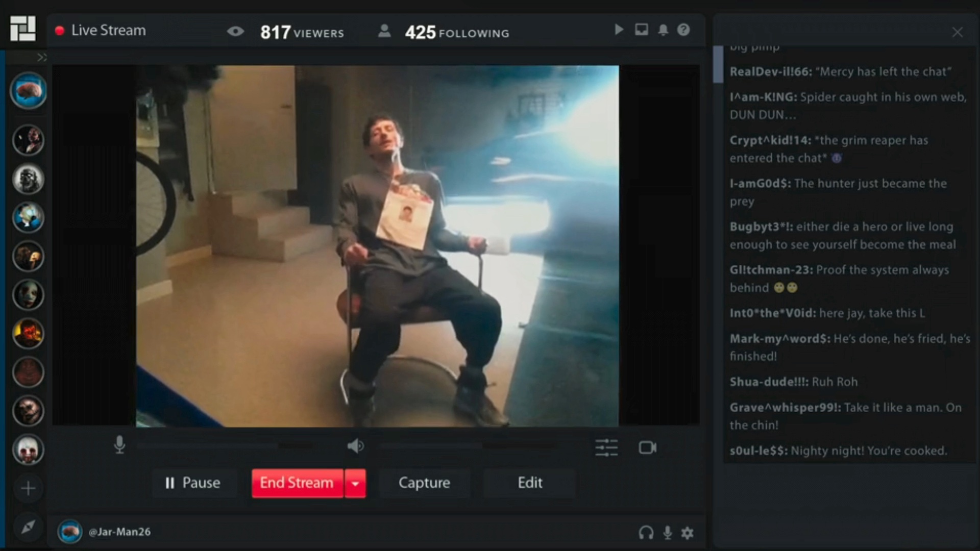
Task: Open the inbox tray icon
Action: pyautogui.click(x=641, y=30)
